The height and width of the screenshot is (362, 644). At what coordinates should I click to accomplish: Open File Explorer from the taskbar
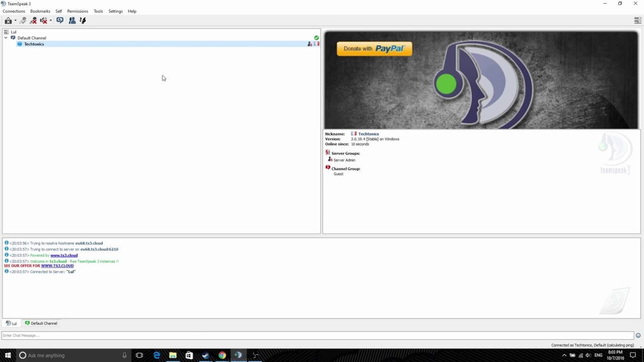(x=173, y=355)
